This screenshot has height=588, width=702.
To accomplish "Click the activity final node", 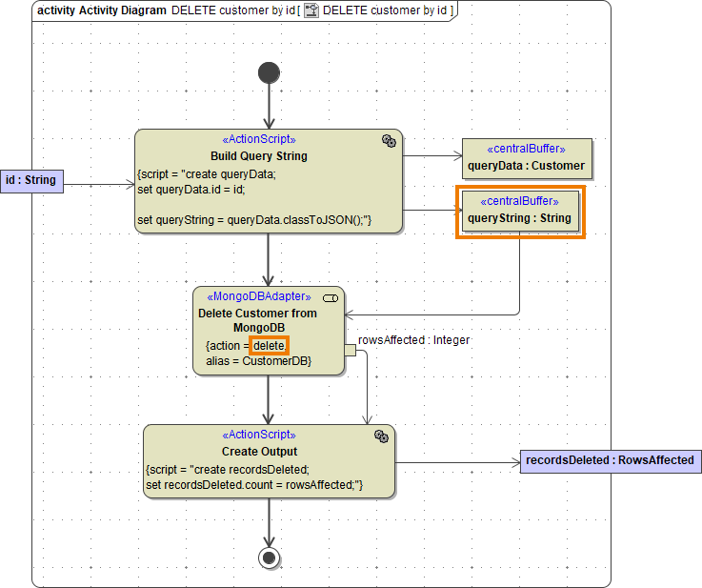I will pyautogui.click(x=269, y=558).
